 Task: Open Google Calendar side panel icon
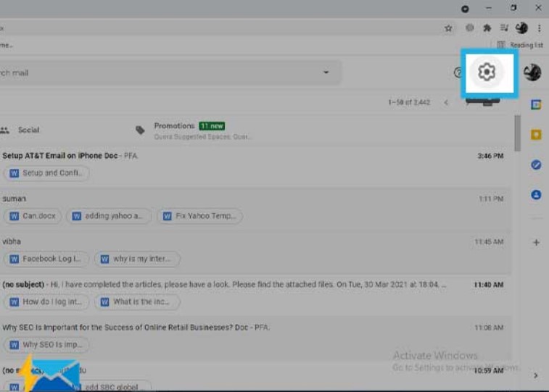[536, 104]
